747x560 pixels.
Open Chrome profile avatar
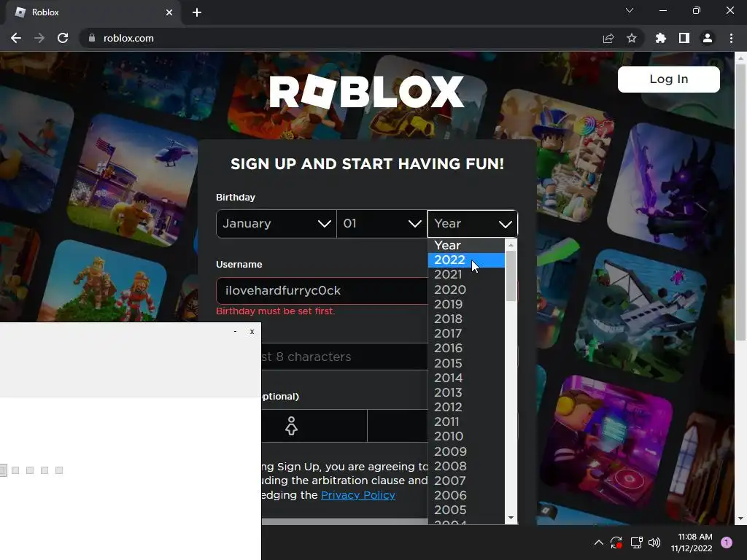point(708,38)
